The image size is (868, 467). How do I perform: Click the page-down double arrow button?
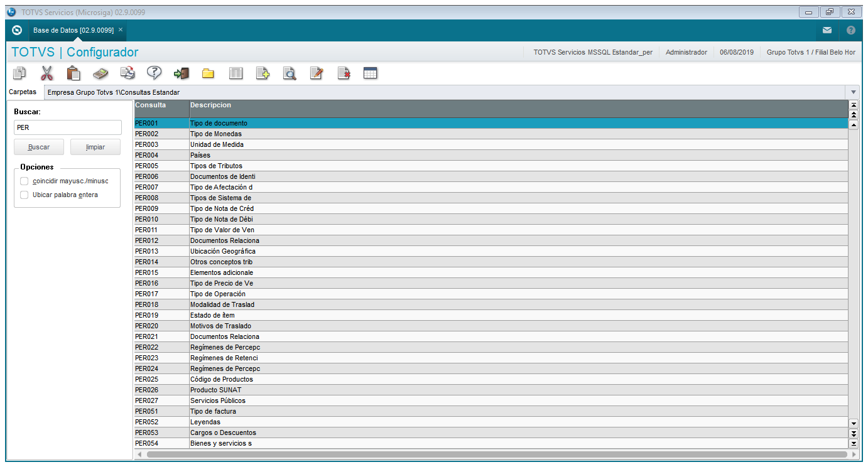854,433
